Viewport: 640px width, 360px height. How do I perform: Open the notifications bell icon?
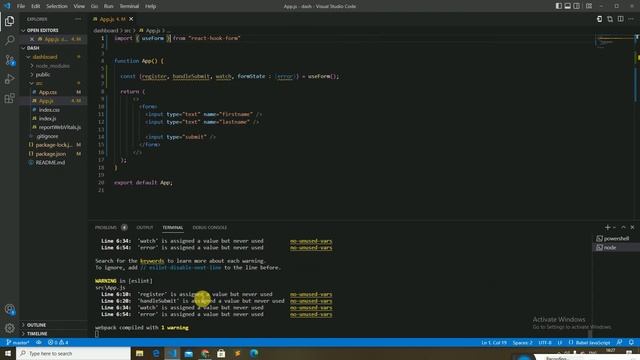pos(631,342)
